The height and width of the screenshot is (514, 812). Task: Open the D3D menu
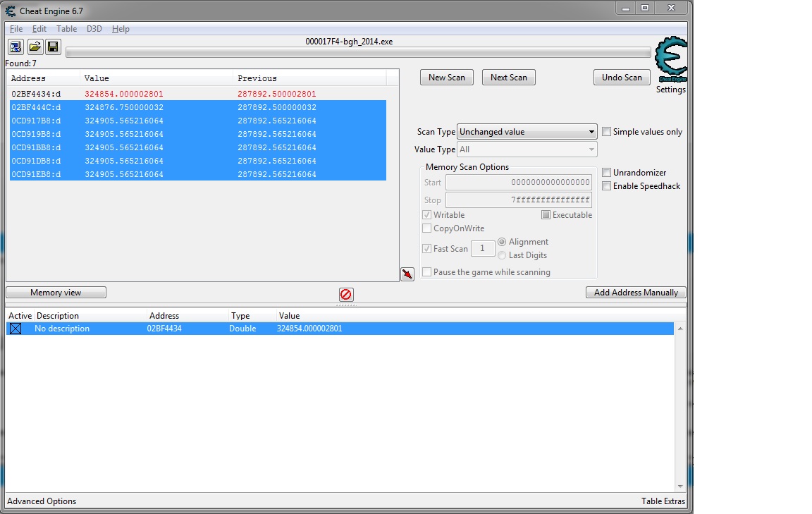pos(94,29)
